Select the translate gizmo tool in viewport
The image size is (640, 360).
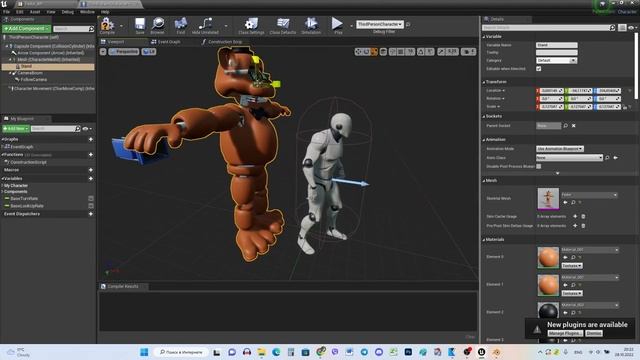[358, 52]
